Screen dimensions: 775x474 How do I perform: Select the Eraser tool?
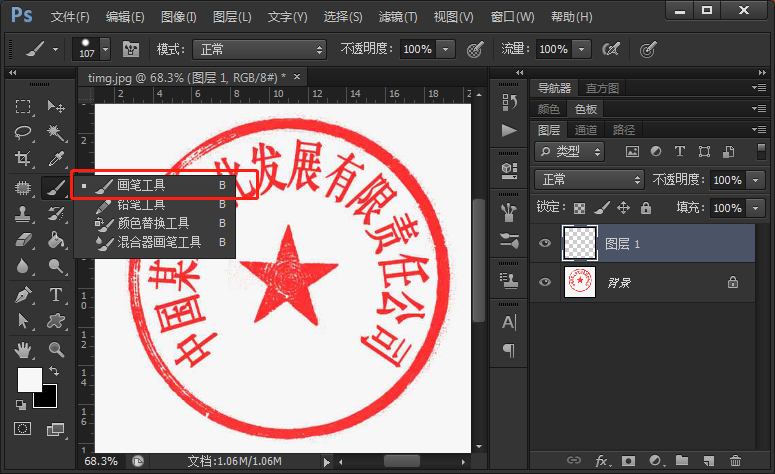pyautogui.click(x=23, y=240)
